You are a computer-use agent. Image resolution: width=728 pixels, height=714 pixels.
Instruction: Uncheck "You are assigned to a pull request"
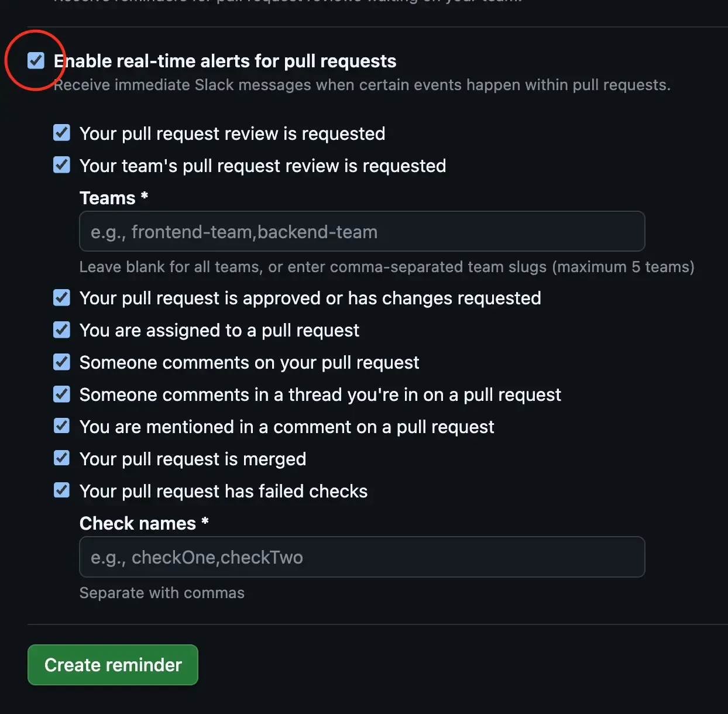pyautogui.click(x=61, y=329)
